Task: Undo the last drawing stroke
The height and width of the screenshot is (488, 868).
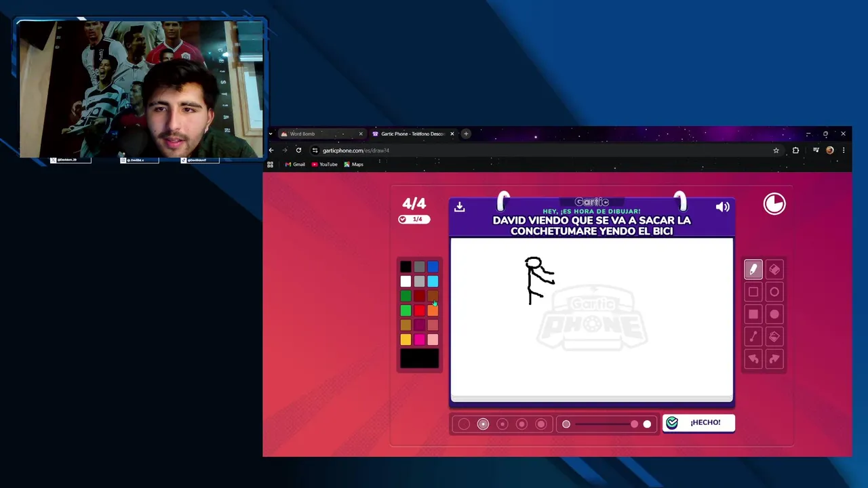Action: (753, 359)
